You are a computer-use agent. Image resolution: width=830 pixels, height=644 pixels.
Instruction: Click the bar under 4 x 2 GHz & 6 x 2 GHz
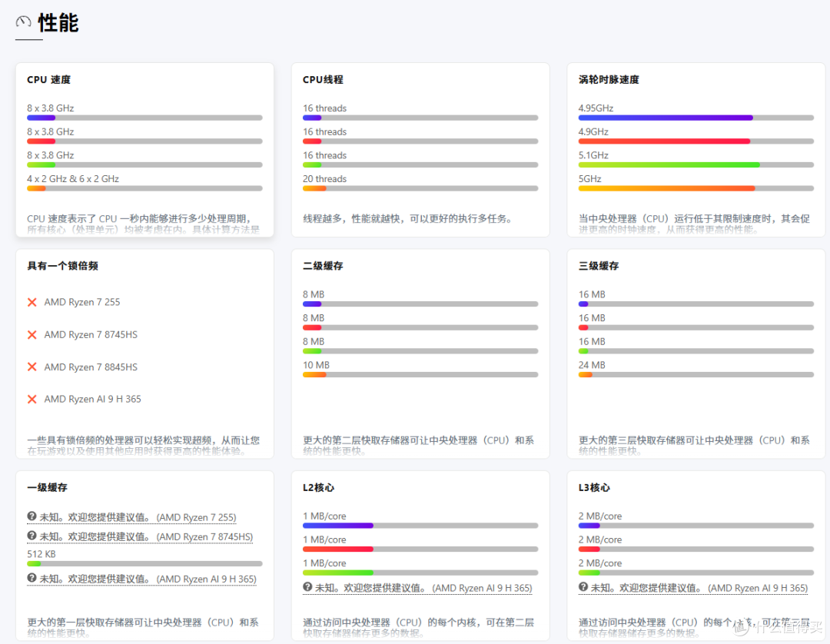pyautogui.click(x=144, y=188)
